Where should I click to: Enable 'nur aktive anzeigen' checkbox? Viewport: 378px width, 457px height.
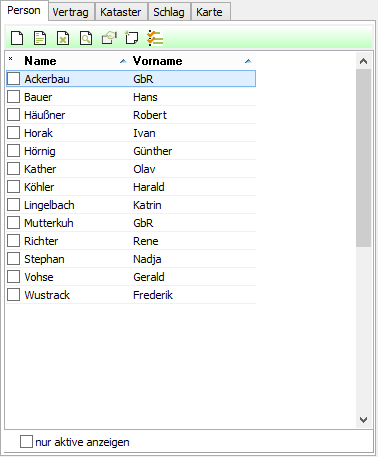tap(26, 442)
